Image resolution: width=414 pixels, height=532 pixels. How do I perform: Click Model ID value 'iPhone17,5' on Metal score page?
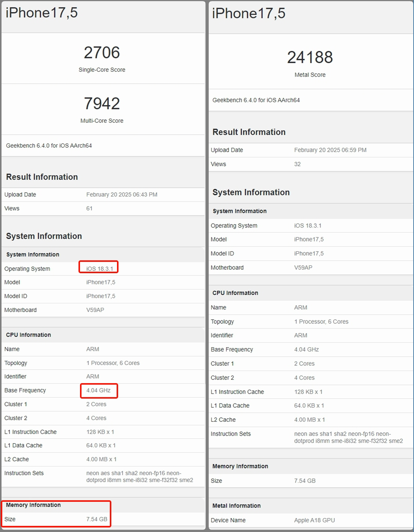(309, 254)
